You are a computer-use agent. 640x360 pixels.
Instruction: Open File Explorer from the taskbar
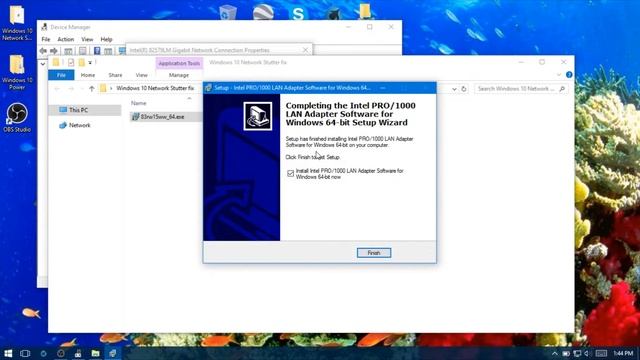click(95, 353)
